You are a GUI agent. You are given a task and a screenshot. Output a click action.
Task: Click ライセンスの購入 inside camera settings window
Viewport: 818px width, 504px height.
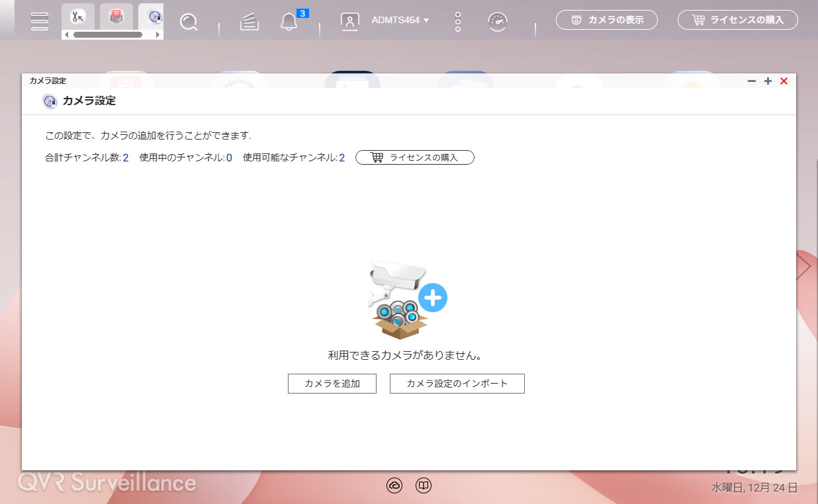415,157
